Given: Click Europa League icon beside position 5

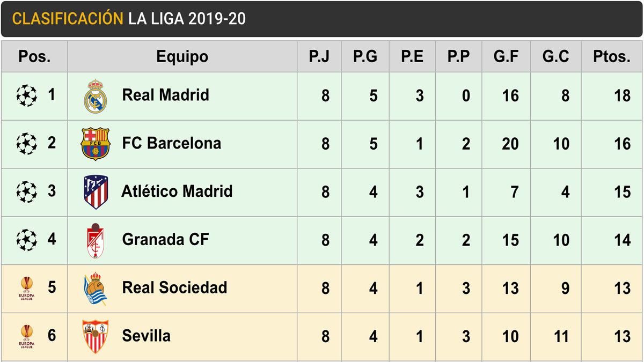Looking at the screenshot, I should (27, 288).
